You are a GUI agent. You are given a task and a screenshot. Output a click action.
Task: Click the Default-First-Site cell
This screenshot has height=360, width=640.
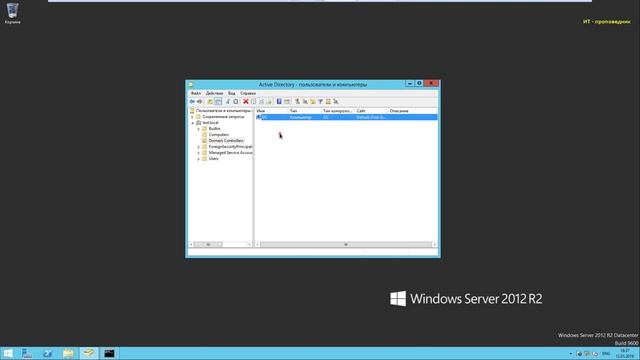coord(371,117)
